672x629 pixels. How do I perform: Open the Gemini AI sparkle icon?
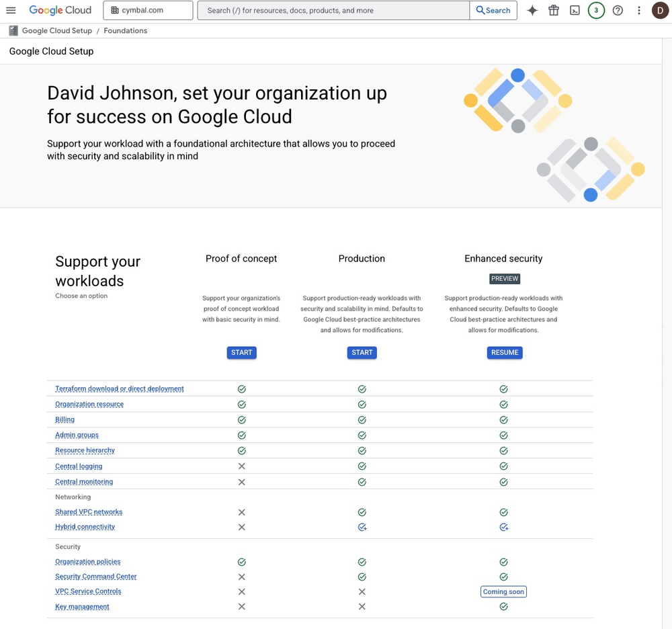point(532,10)
